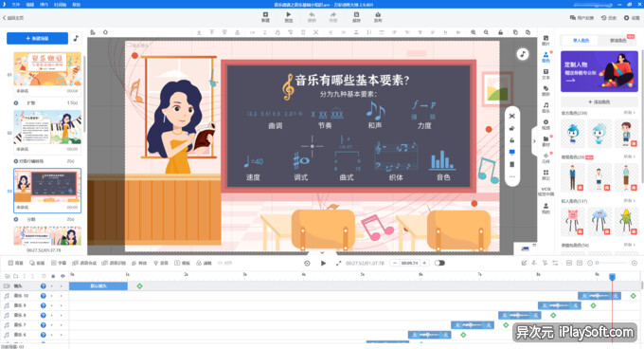
Task: Click the 00:09.74 duration field
Action: coord(409,263)
